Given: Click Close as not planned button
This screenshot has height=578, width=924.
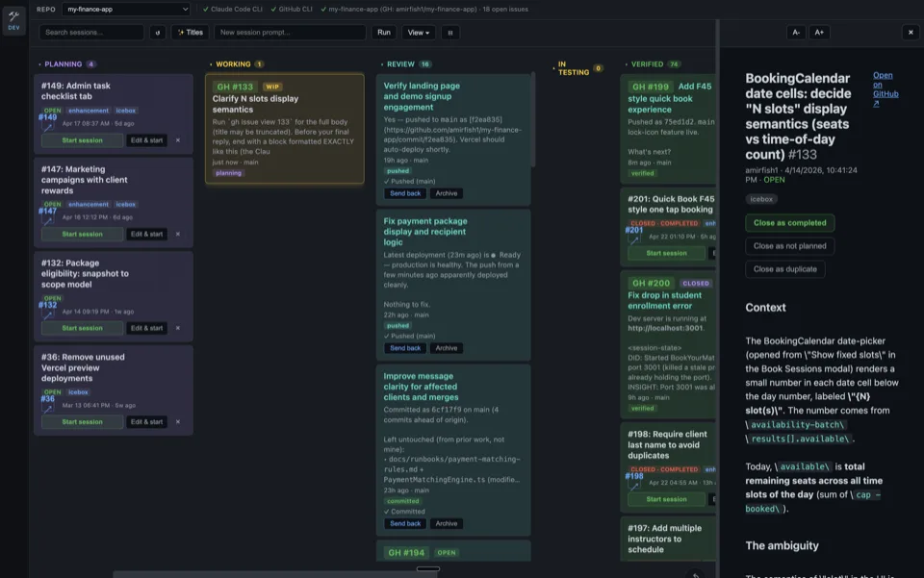Looking at the screenshot, I should pyautogui.click(x=789, y=246).
